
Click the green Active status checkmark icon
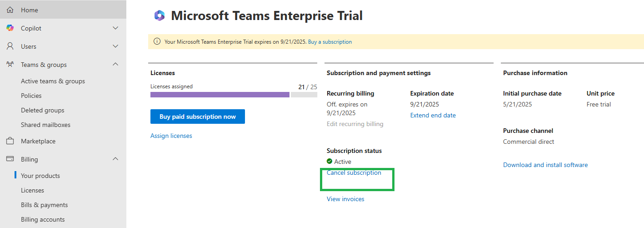pyautogui.click(x=329, y=161)
